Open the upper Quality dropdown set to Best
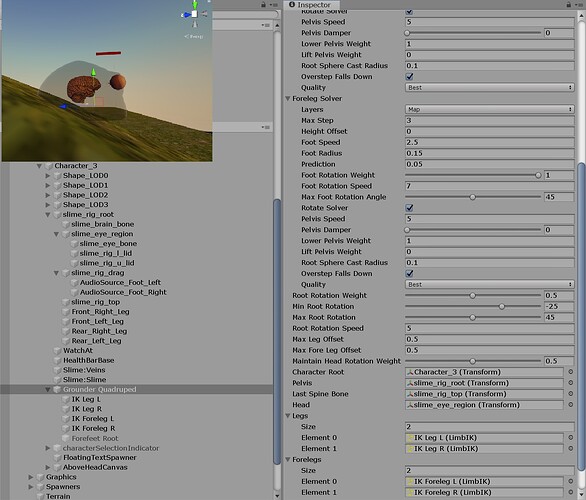 (490, 87)
